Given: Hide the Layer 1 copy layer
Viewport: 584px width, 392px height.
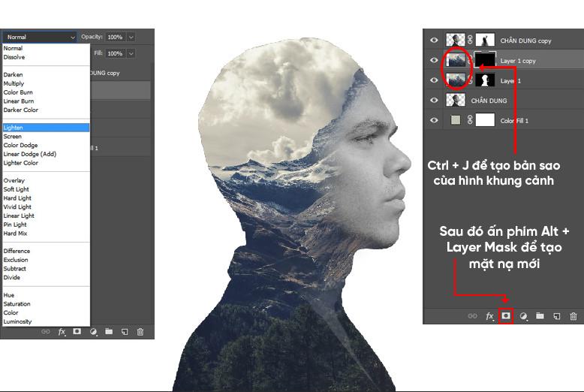Looking at the screenshot, I should coord(434,60).
